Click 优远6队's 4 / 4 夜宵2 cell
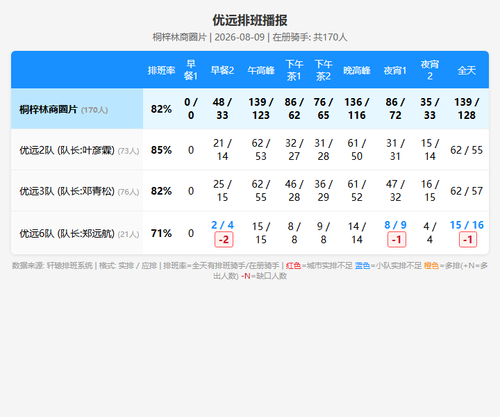Viewport: 500px width, 417px height. (x=430, y=233)
